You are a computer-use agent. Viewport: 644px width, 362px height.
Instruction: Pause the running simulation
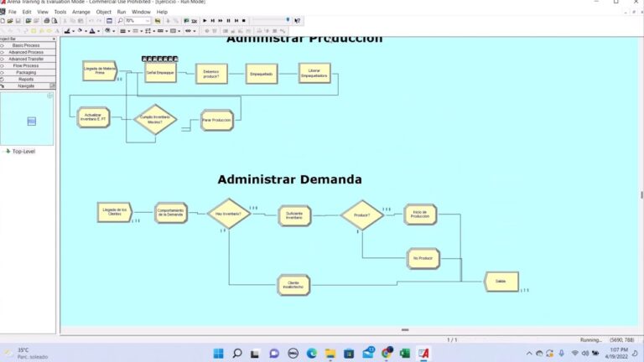pyautogui.click(x=228, y=20)
